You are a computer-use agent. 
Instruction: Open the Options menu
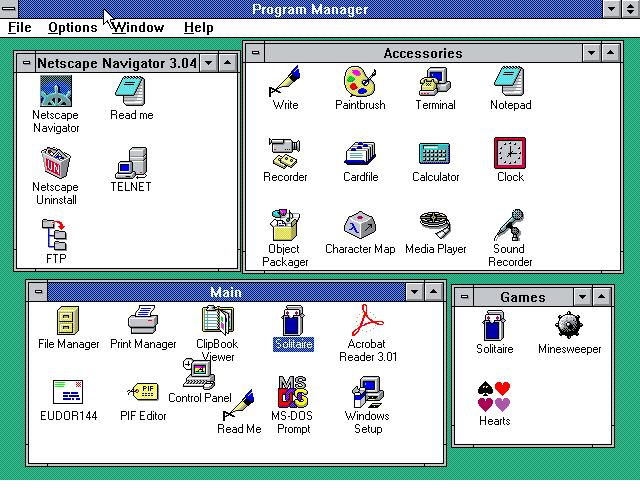pos(72,27)
